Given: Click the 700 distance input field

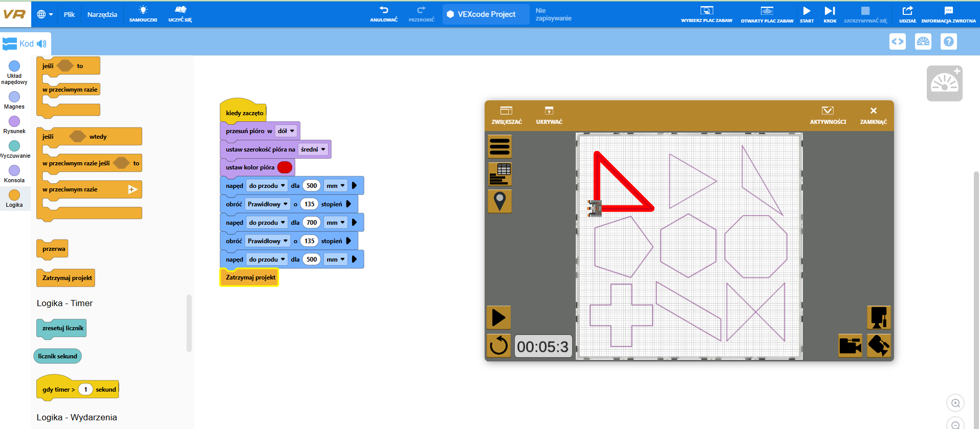Looking at the screenshot, I should point(311,223).
